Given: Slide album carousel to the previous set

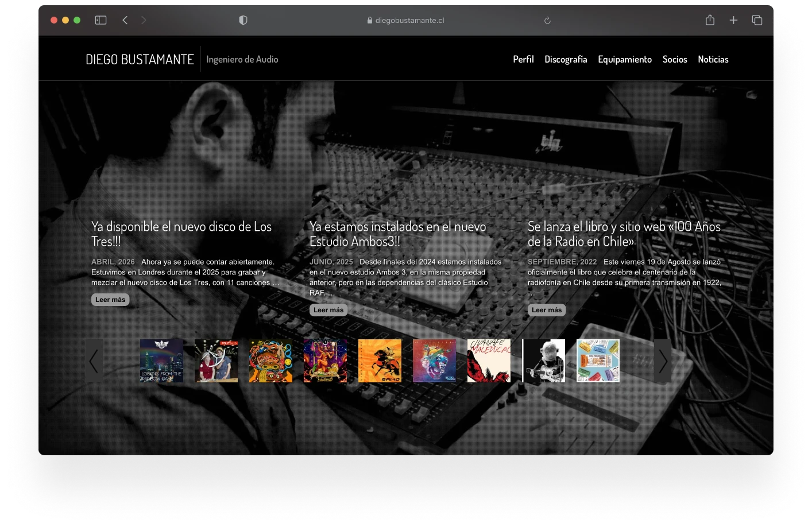Looking at the screenshot, I should 94,361.
